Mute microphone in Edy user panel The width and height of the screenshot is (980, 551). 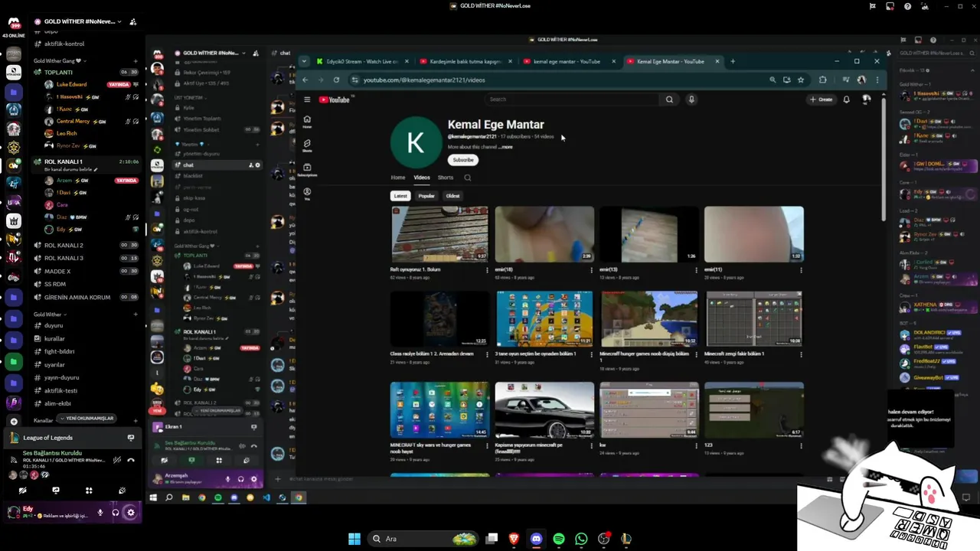(x=100, y=513)
